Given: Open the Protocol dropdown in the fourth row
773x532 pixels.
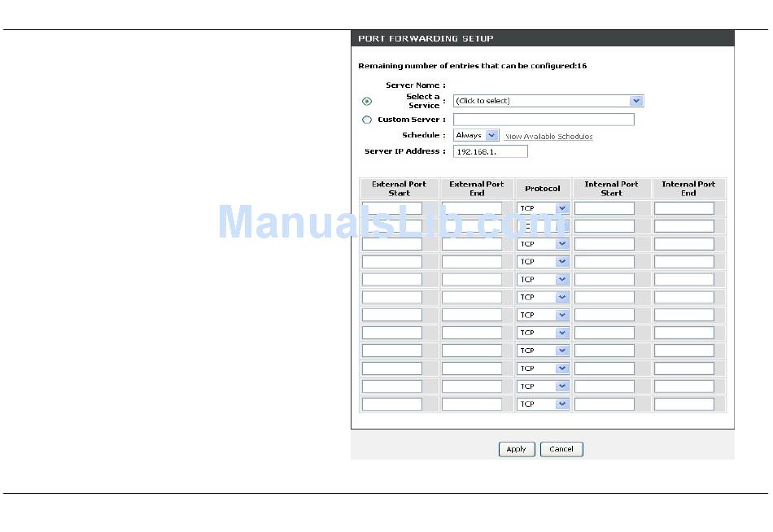Looking at the screenshot, I should tap(543, 262).
